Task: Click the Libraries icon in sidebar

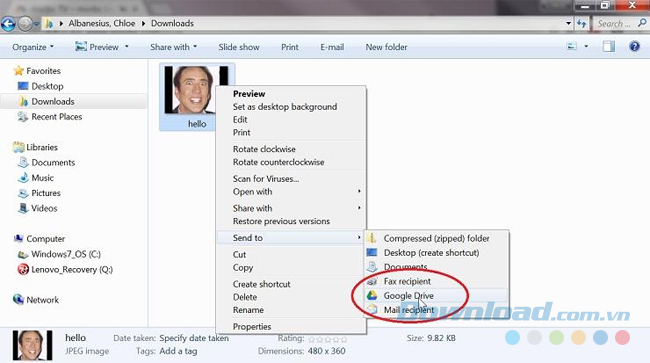Action: [x=18, y=147]
